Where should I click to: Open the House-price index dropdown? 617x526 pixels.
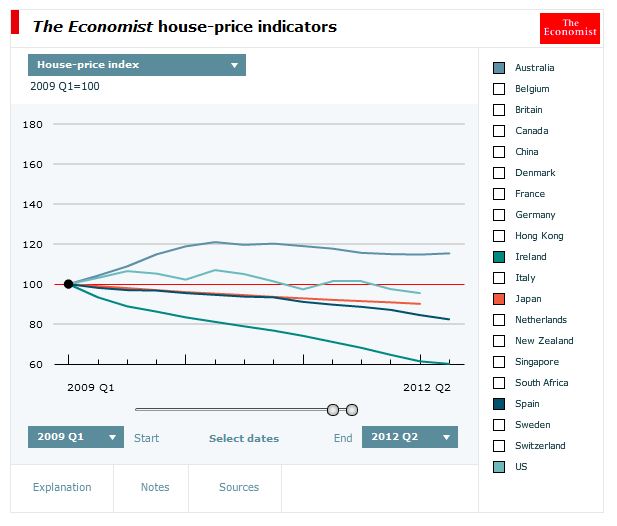point(137,65)
